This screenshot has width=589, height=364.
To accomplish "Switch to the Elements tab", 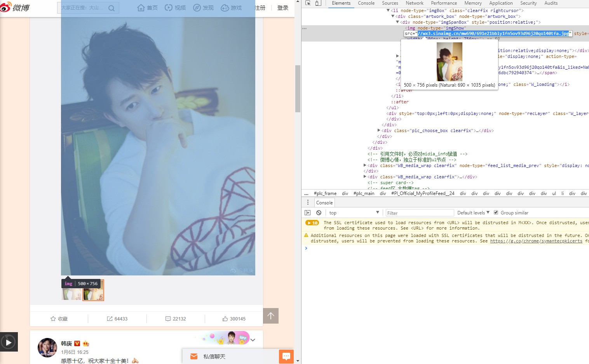I will coord(341,3).
